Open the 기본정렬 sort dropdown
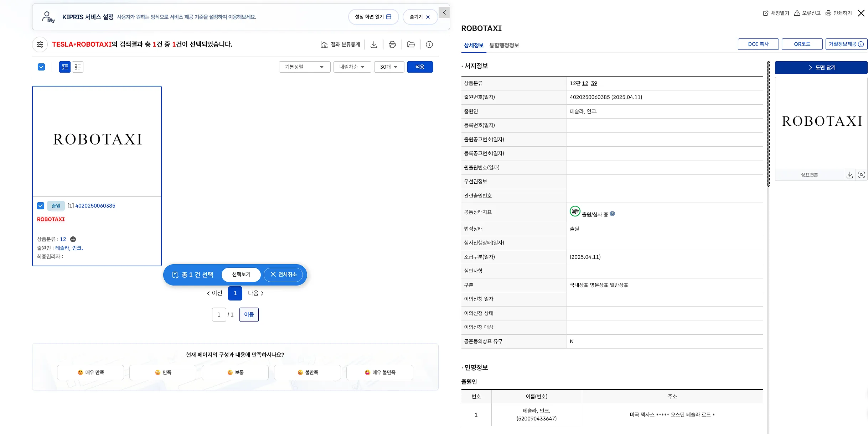The width and height of the screenshot is (868, 434). (305, 67)
